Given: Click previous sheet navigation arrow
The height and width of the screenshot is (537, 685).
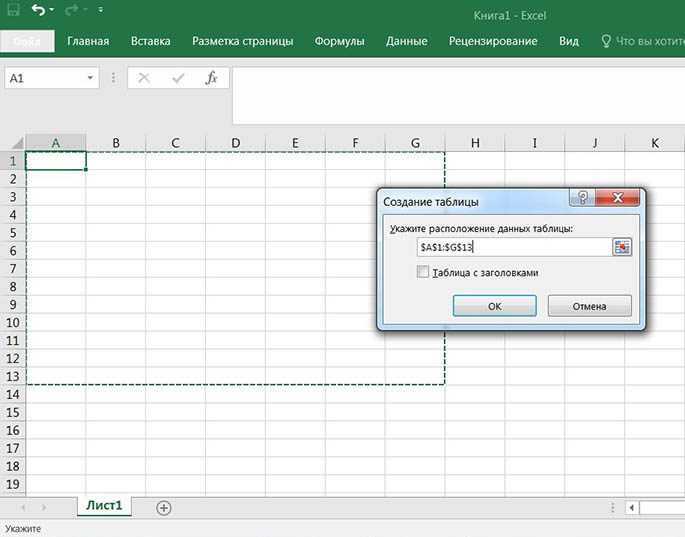Looking at the screenshot, I should pos(23,507).
